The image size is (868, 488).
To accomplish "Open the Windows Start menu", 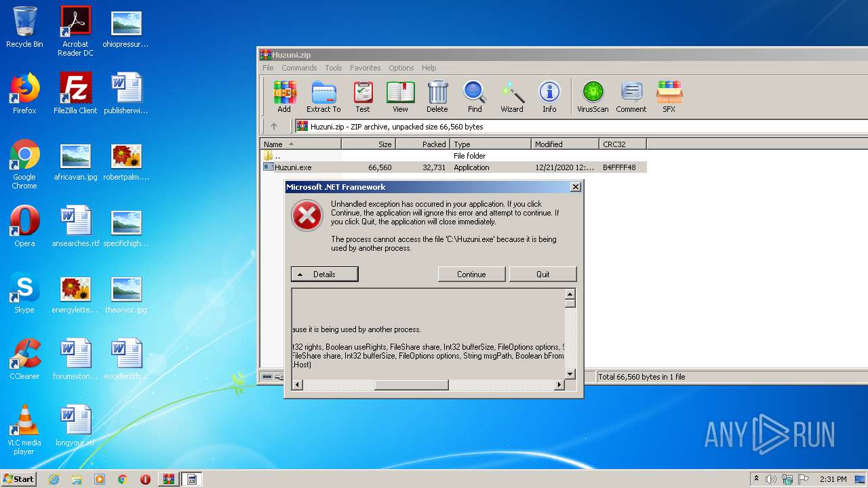I will click(18, 479).
